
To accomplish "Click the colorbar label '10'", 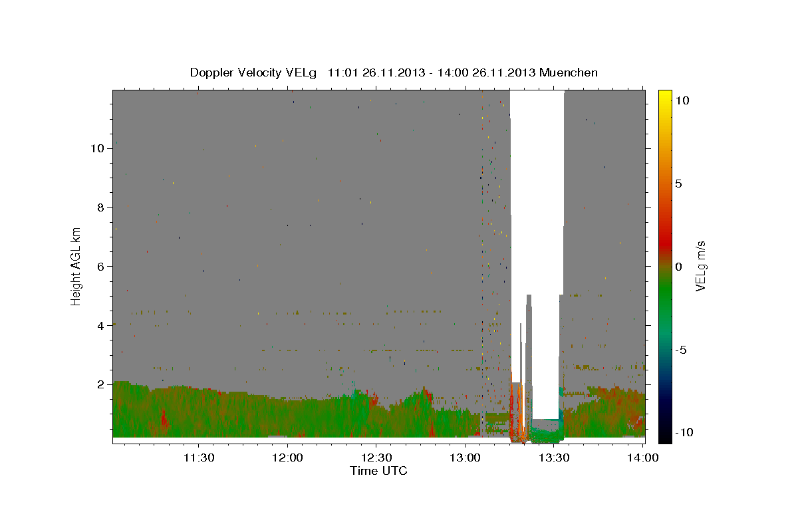I will point(682,100).
